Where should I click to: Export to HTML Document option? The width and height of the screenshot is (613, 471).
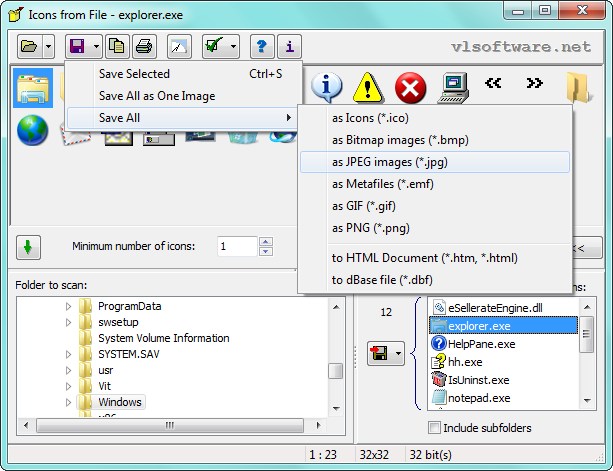(435, 258)
